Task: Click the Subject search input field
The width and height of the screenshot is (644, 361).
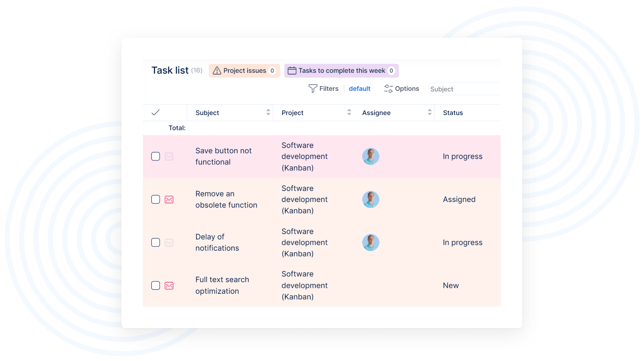Action: click(464, 89)
